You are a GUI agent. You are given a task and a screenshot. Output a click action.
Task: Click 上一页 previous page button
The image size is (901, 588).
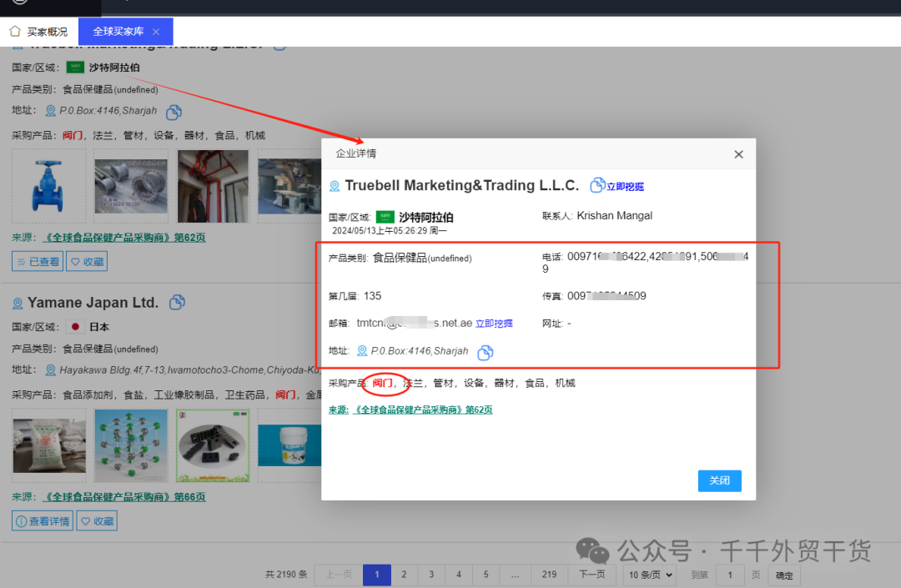point(339,575)
